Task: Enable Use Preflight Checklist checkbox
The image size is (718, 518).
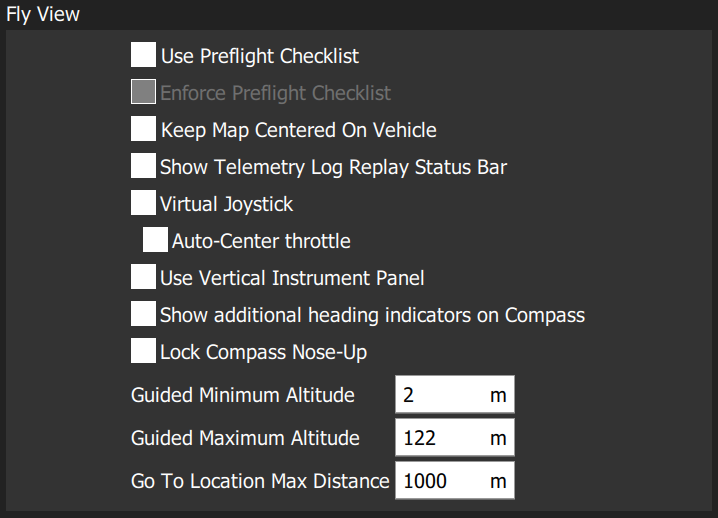Action: (143, 55)
